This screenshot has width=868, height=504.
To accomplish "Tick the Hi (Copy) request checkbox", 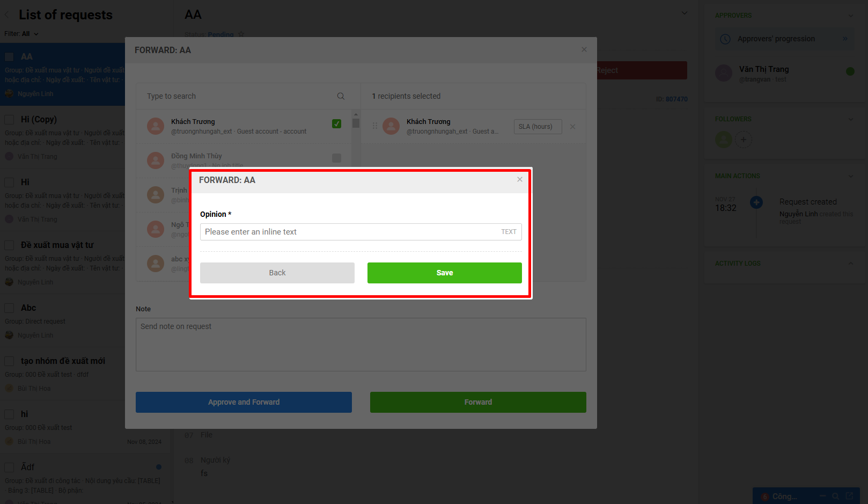I will pos(9,120).
